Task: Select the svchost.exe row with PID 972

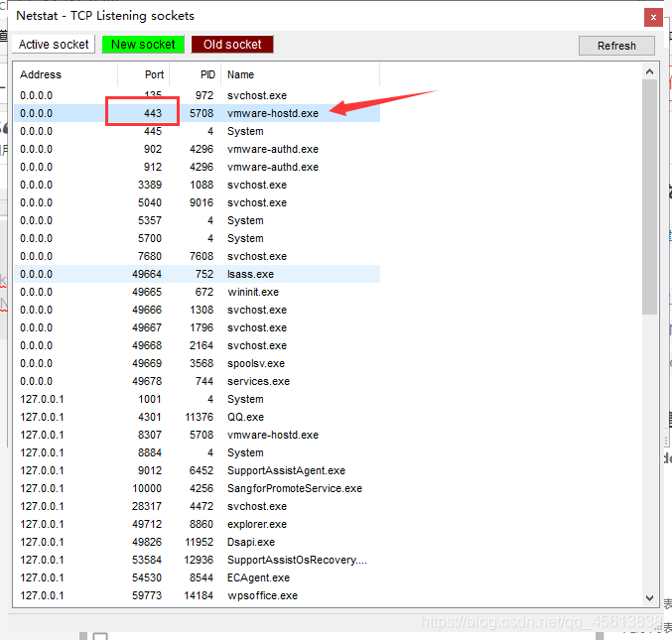Action: [198, 95]
